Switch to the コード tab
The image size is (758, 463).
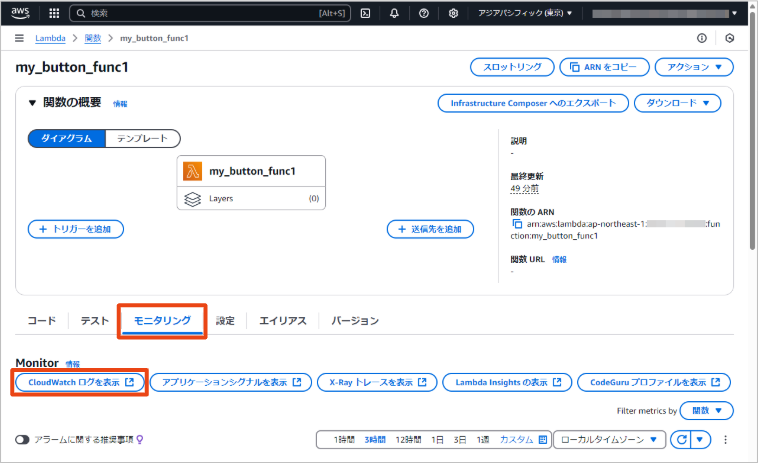(42, 320)
